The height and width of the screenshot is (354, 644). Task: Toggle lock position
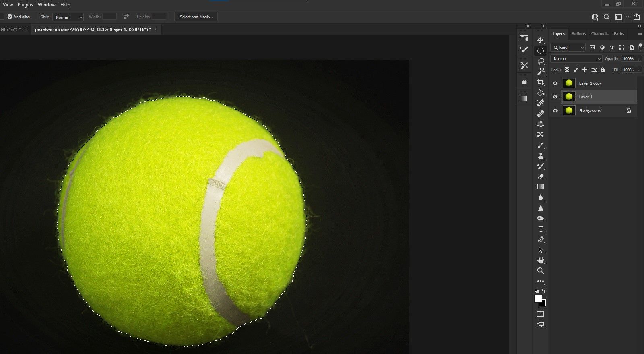584,70
